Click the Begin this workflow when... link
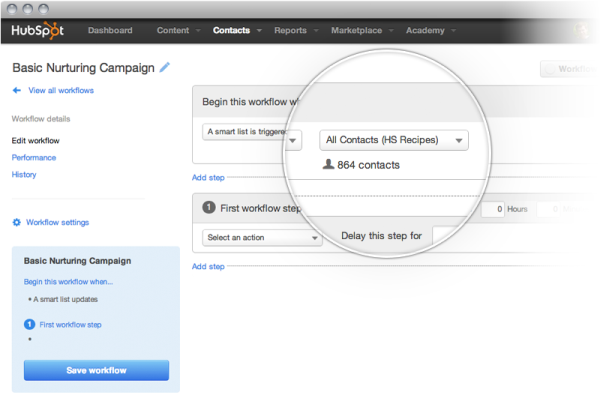The height and width of the screenshot is (401, 600). [x=68, y=282]
